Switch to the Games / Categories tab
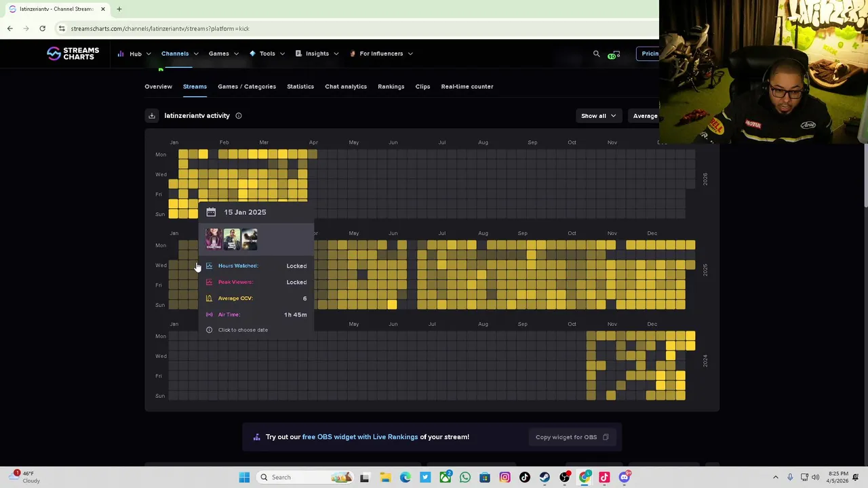868x488 pixels. (247, 87)
